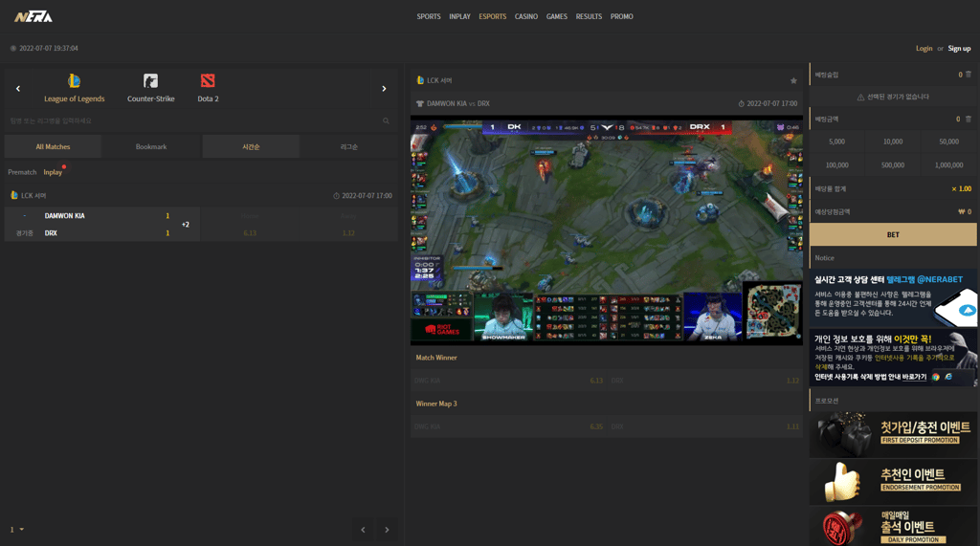980x546 pixels.
Task: Bet DRX at 1.11 Winner Map 3
Action: 705,426
